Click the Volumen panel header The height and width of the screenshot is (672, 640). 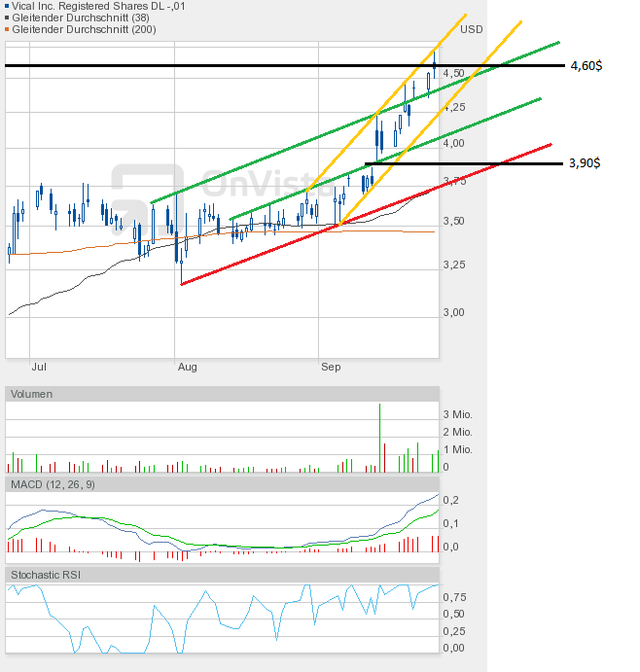(x=33, y=394)
